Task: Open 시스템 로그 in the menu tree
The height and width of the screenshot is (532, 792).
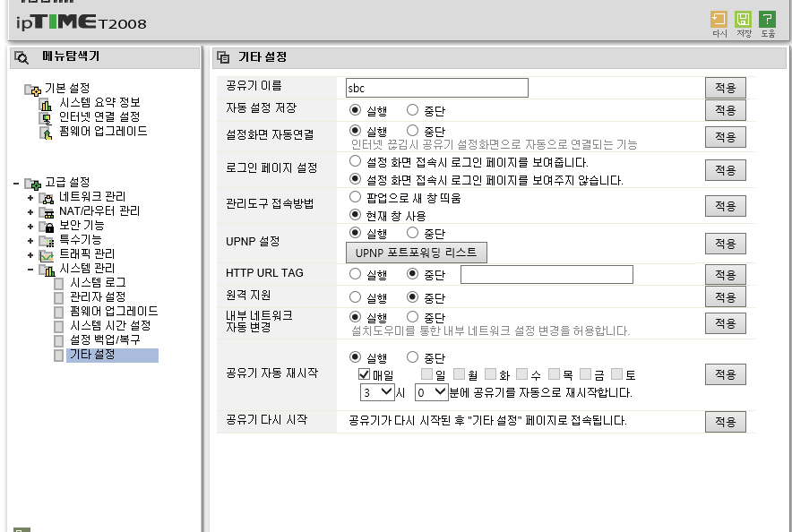Action: 98,283
